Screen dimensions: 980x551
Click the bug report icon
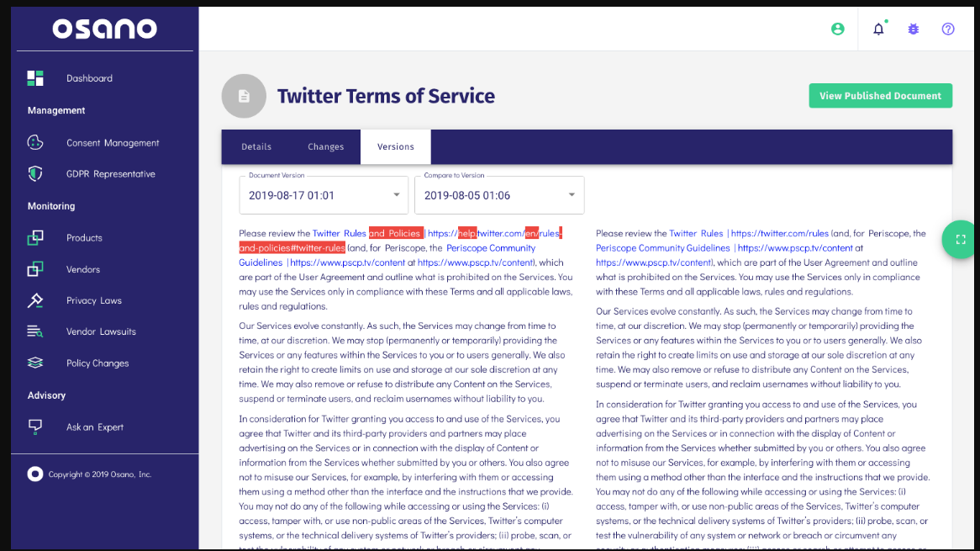(x=914, y=29)
